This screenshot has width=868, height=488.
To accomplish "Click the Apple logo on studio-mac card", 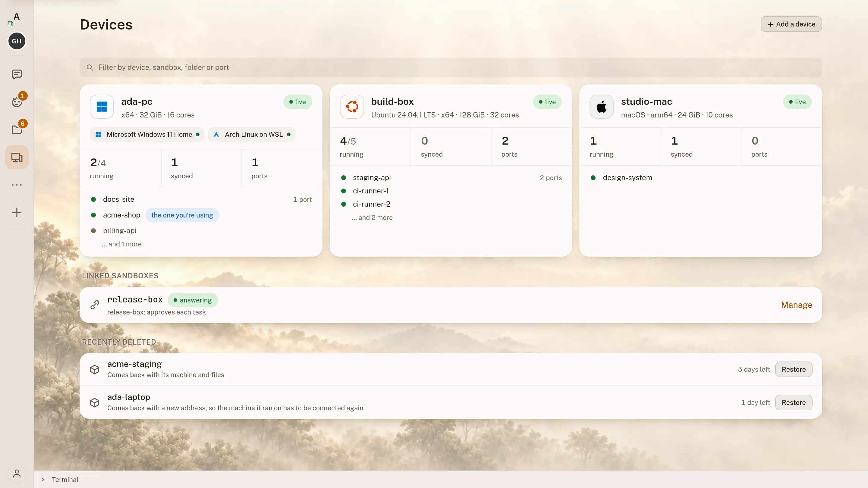I will click(x=602, y=107).
